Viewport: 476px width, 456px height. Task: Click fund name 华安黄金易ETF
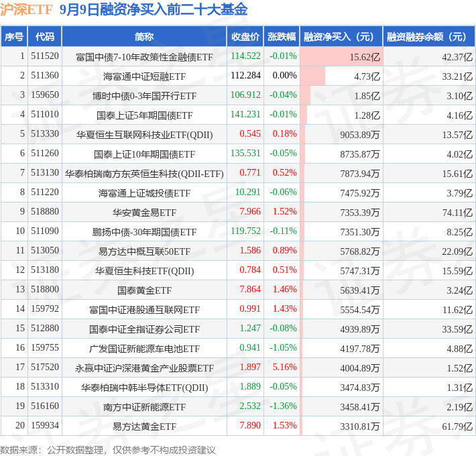coord(144,213)
